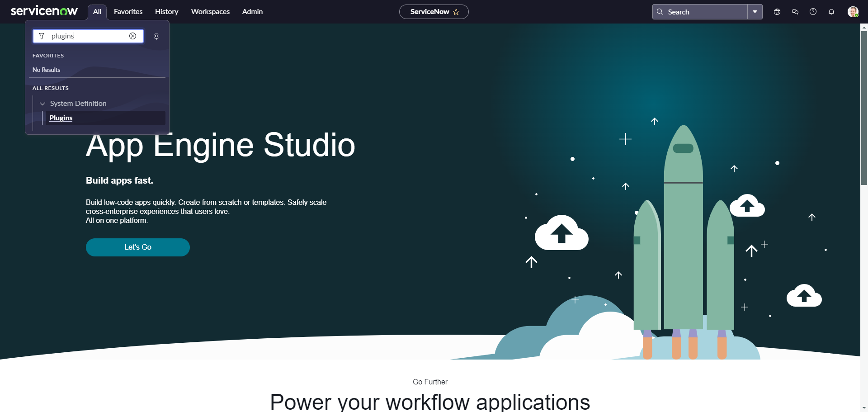Open the search scope dropdown arrow
This screenshot has width=868, height=412.
coord(755,12)
